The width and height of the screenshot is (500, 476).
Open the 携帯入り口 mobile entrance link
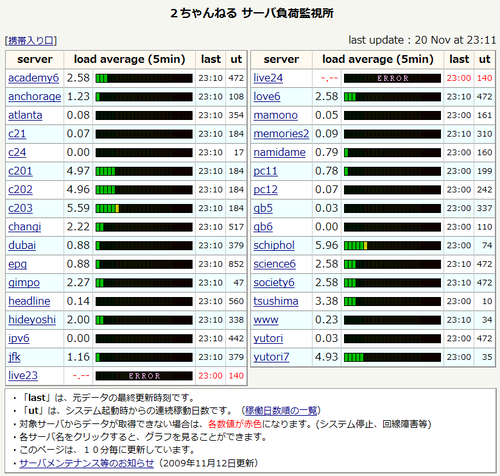pyautogui.click(x=31, y=41)
